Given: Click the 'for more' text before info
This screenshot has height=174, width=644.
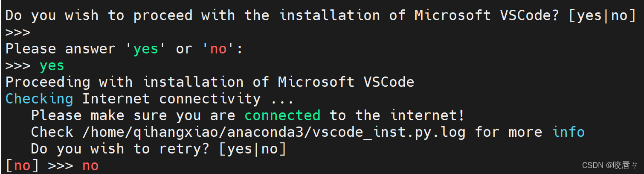Looking at the screenshot, I should point(508,132).
